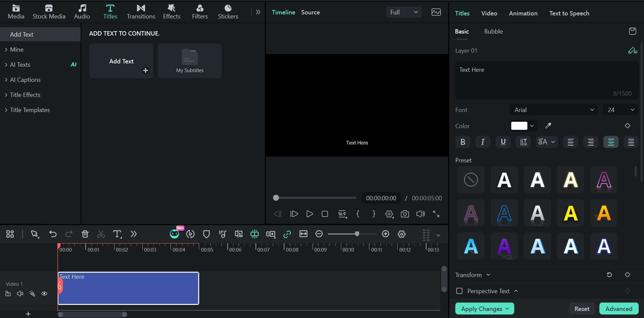
Task: Open the eyedropper color picker
Action: click(548, 126)
